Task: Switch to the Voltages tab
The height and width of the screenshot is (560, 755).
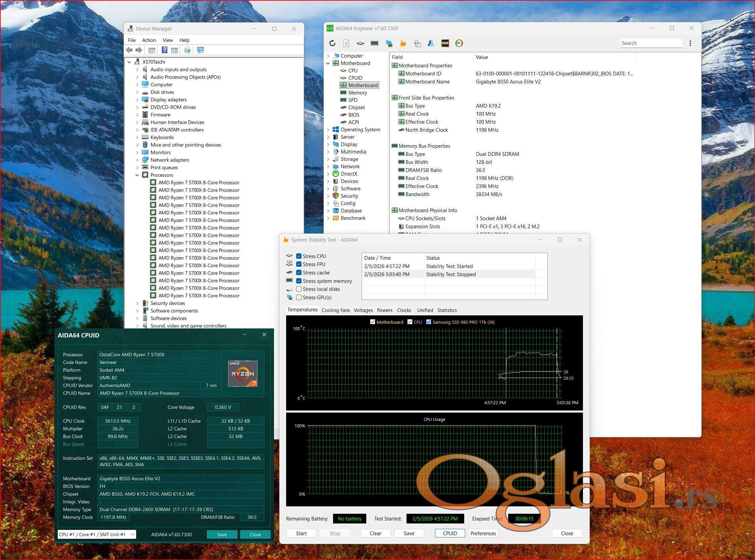Action: pyautogui.click(x=363, y=310)
